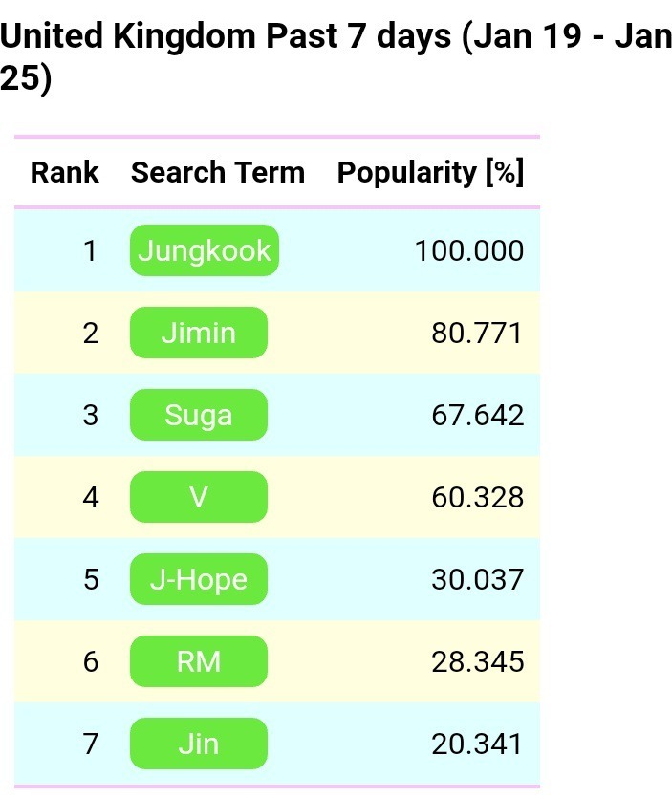
Task: Open the RM search term tag
Action: pyautogui.click(x=199, y=661)
